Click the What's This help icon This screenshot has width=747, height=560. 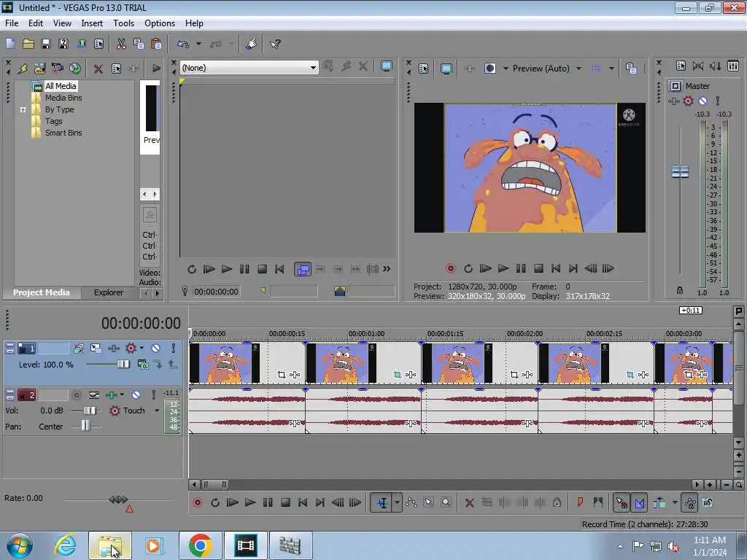(x=275, y=44)
